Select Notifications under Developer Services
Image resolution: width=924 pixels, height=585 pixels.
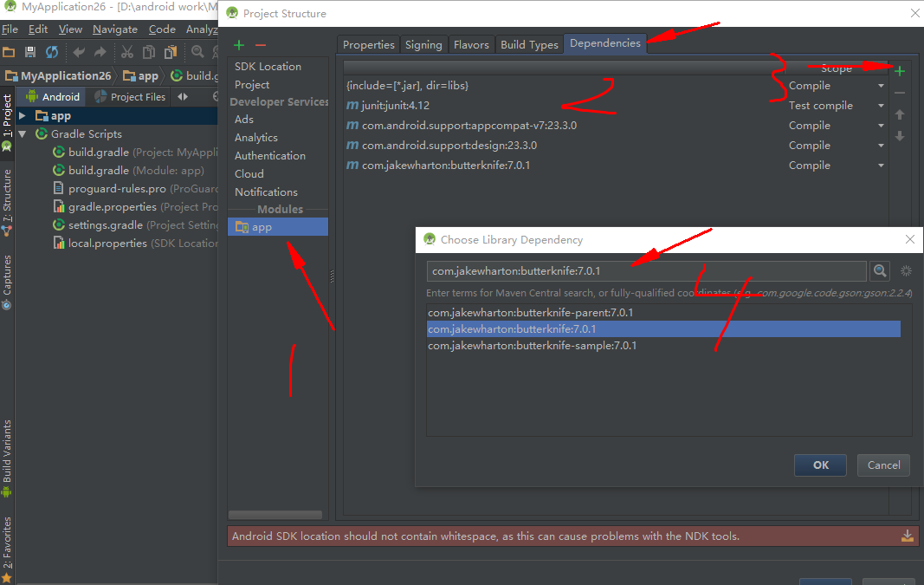tap(266, 192)
